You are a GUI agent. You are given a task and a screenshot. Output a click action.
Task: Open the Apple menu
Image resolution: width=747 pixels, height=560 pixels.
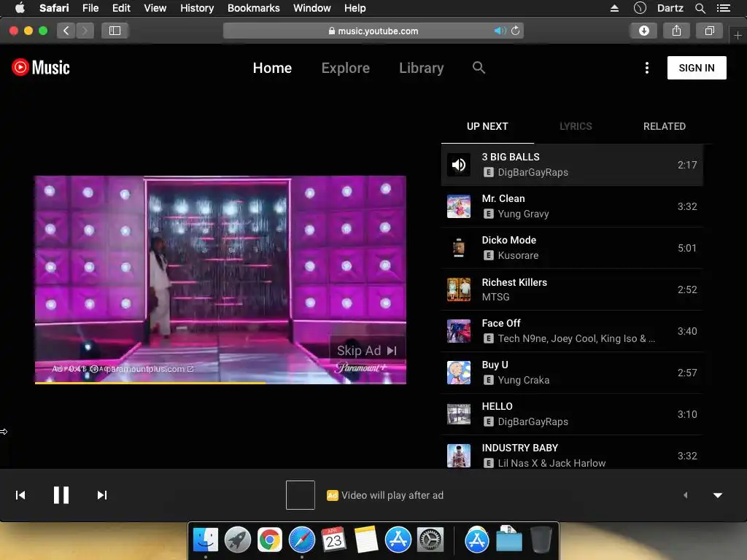20,8
